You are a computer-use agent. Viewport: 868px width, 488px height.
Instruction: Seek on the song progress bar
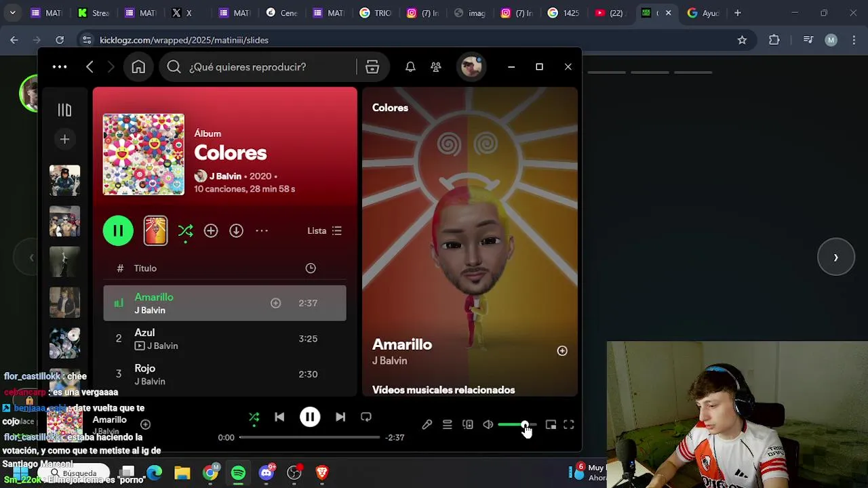pyautogui.click(x=309, y=437)
